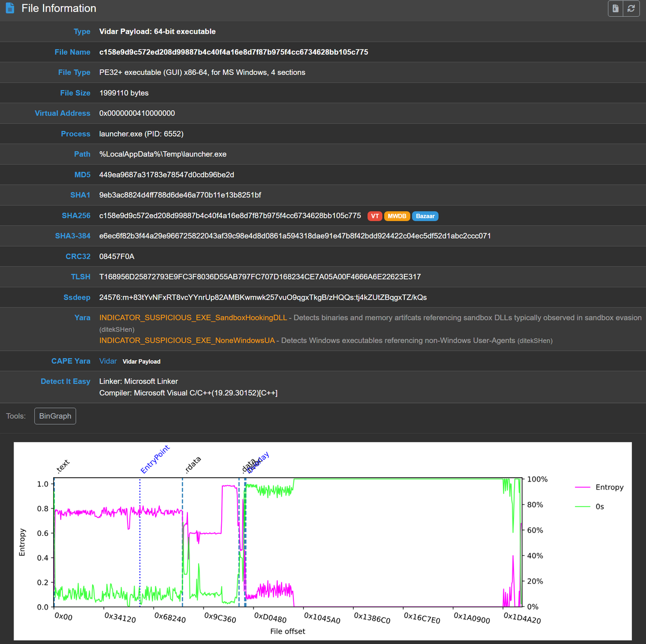646x644 pixels.
Task: Click the File Size 1999110 bytes value
Action: [124, 93]
